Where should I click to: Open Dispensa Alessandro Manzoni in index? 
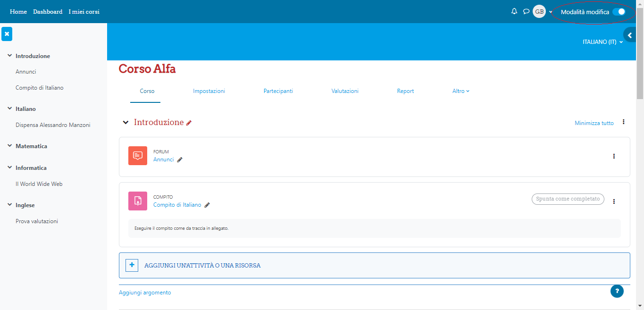tap(53, 125)
